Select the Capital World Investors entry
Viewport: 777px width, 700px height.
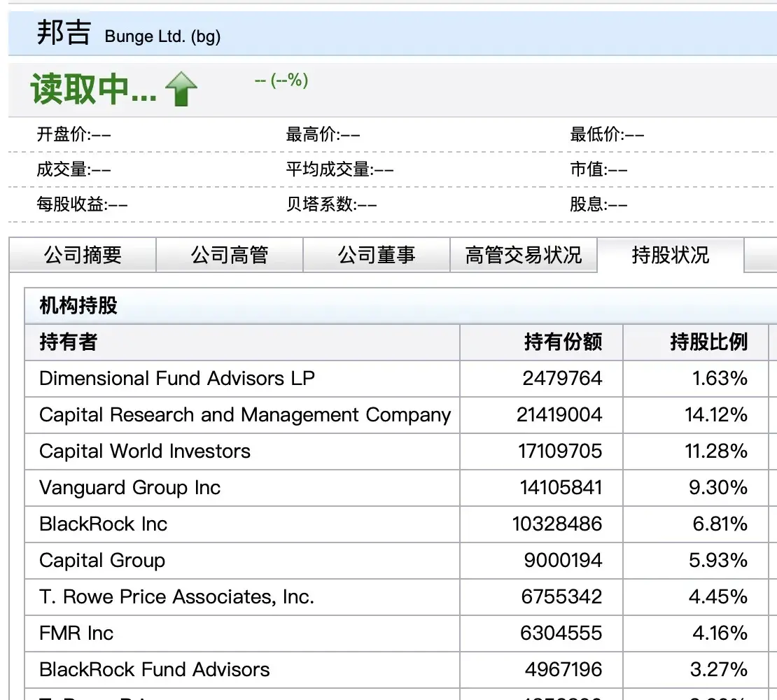pyautogui.click(x=145, y=451)
